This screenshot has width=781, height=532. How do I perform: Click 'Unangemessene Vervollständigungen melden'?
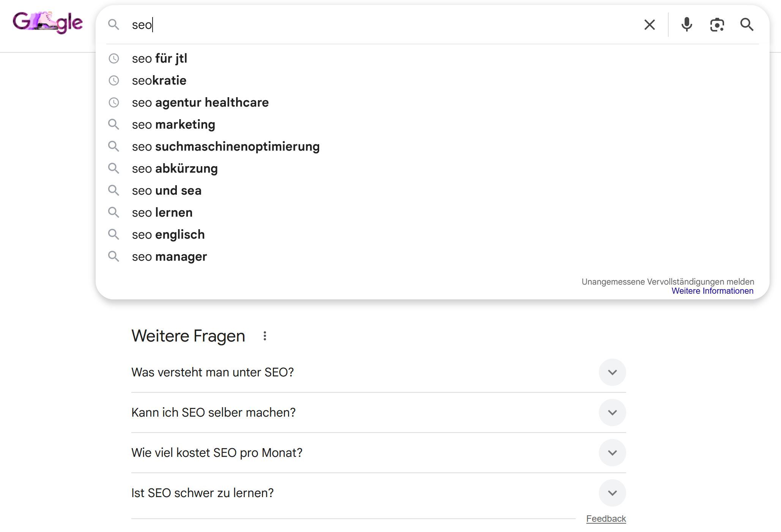[668, 282]
